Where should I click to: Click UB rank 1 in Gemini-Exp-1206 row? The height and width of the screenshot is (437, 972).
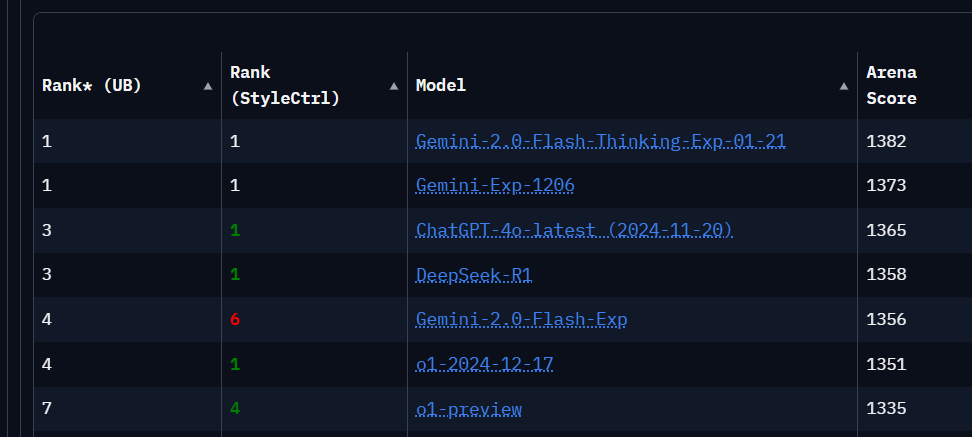coord(46,185)
